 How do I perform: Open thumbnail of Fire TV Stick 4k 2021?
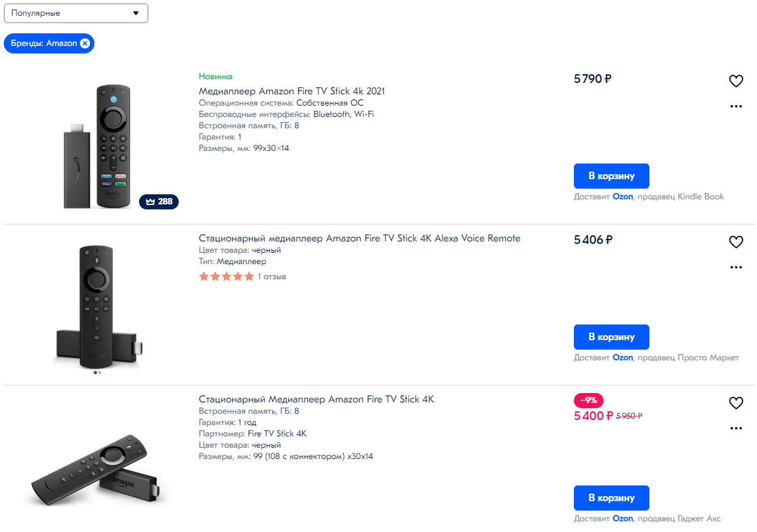[x=98, y=147]
